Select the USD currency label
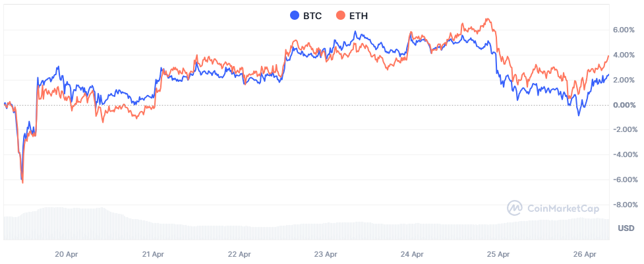 click(626, 228)
